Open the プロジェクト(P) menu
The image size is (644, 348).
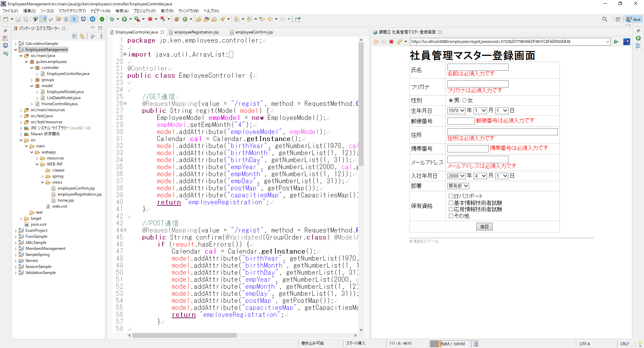[145, 11]
